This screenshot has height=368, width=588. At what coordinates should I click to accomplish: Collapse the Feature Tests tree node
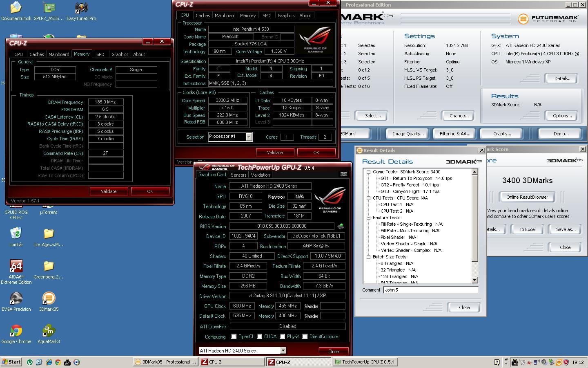pos(368,218)
